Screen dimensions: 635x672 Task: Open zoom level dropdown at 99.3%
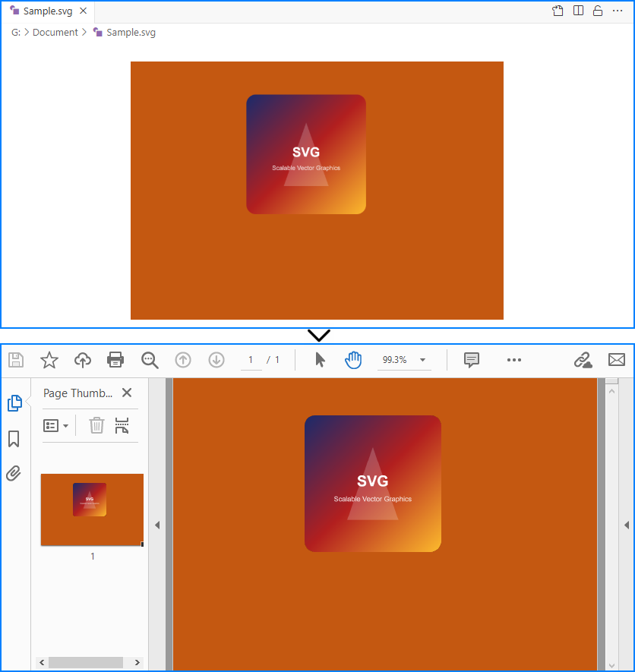[422, 360]
